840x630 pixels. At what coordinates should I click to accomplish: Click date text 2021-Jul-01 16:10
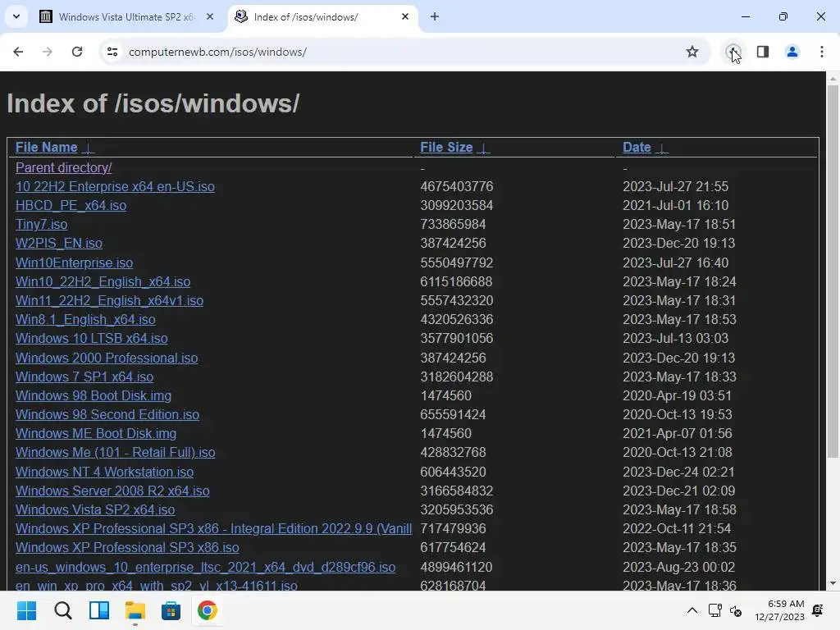[x=676, y=205]
